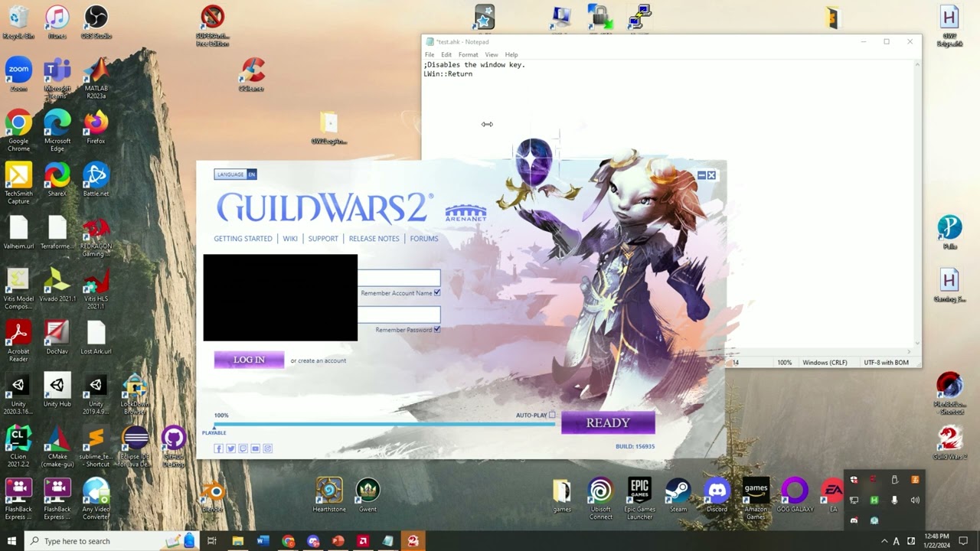
Task: Enable the Auto-Play checkbox
Action: (552, 416)
